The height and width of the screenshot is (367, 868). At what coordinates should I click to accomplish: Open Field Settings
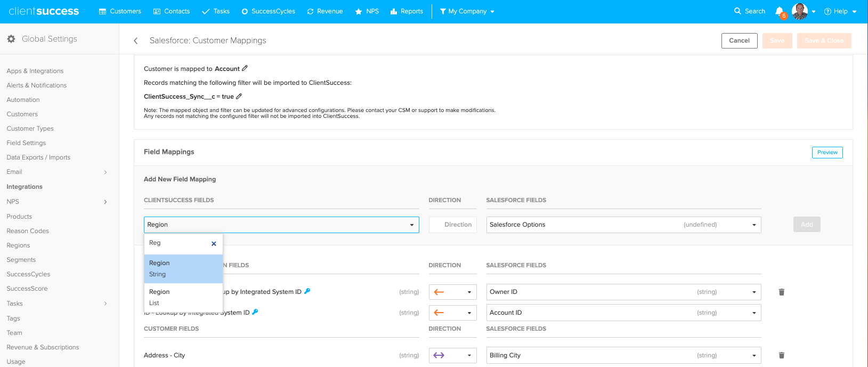coord(26,143)
